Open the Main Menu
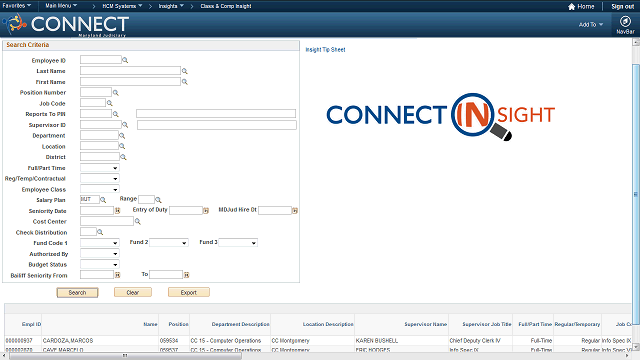This screenshot has width=640, height=360. 61,6
